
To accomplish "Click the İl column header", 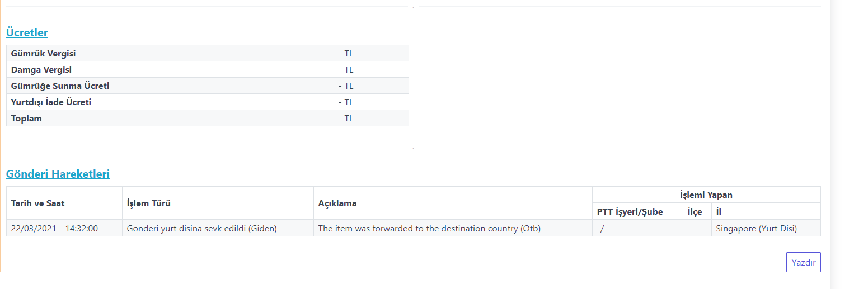I will (x=719, y=212).
